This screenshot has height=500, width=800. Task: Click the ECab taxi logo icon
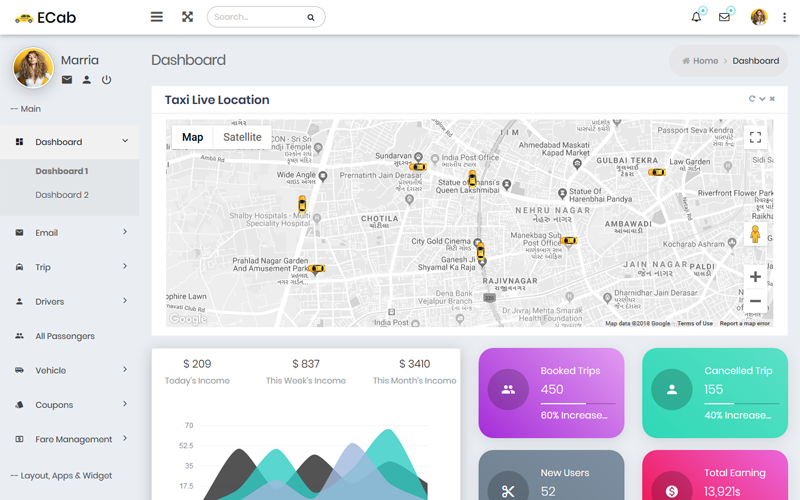23,18
